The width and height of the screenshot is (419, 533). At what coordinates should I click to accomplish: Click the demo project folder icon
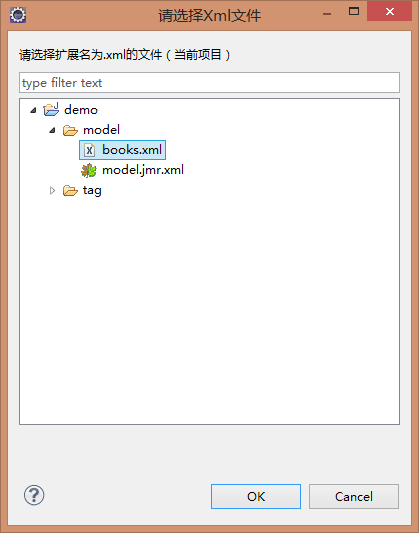pos(51,109)
